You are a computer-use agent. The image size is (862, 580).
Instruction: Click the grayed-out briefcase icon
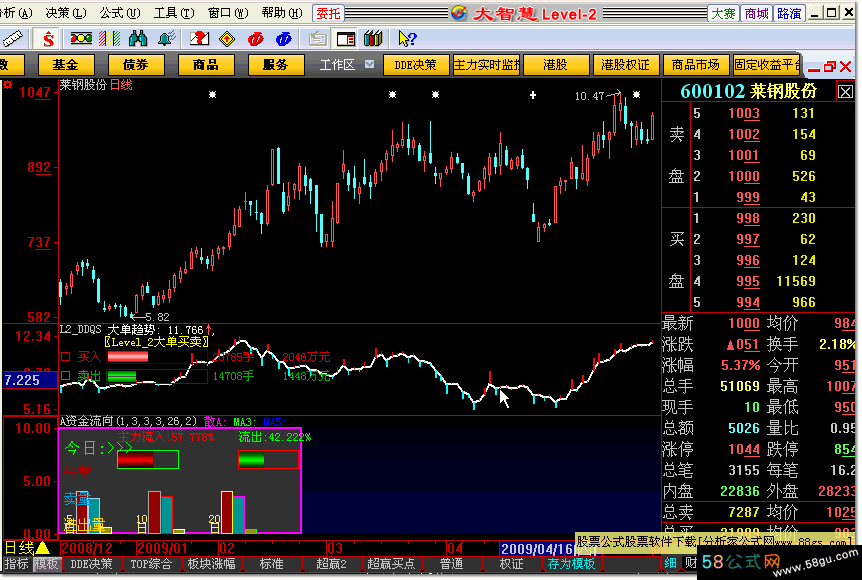pyautogui.click(x=317, y=38)
